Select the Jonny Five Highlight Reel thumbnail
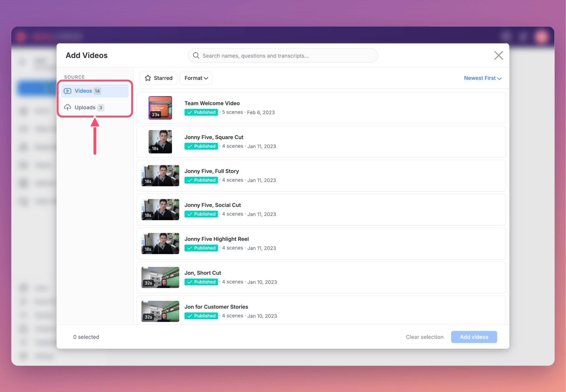Screen dimensions: 566x392 [x=160, y=244]
